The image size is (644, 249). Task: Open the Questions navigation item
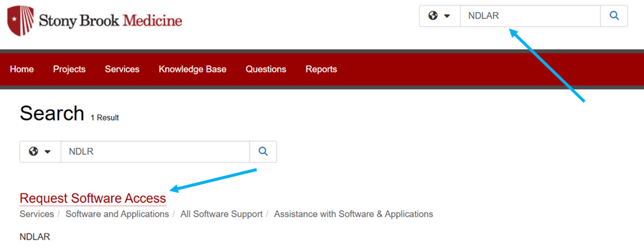266,70
